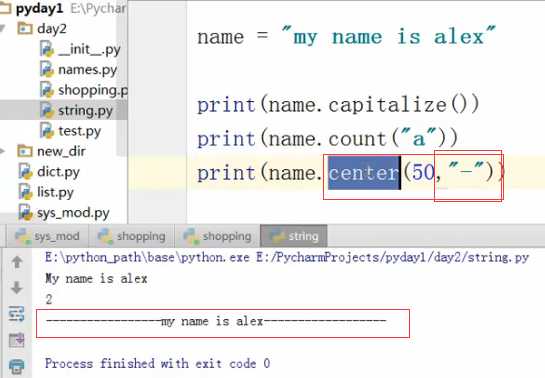Click the Python file icon beside string.py

(x=47, y=110)
